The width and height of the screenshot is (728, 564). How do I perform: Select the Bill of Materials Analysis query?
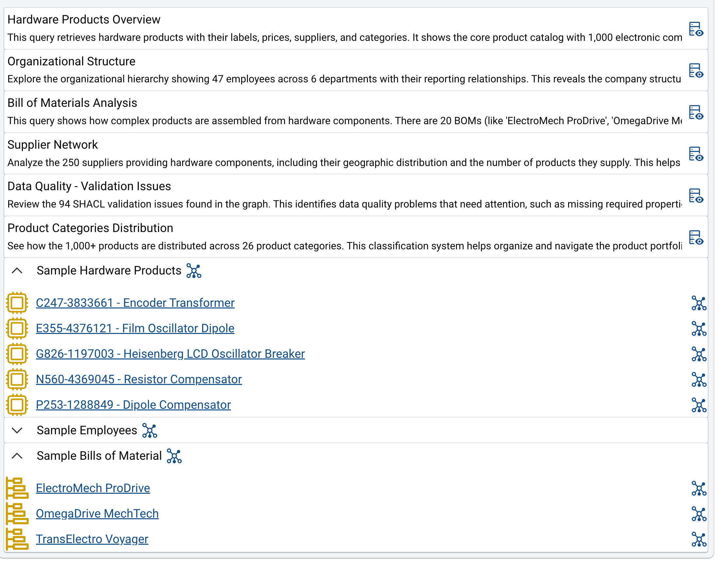point(72,103)
